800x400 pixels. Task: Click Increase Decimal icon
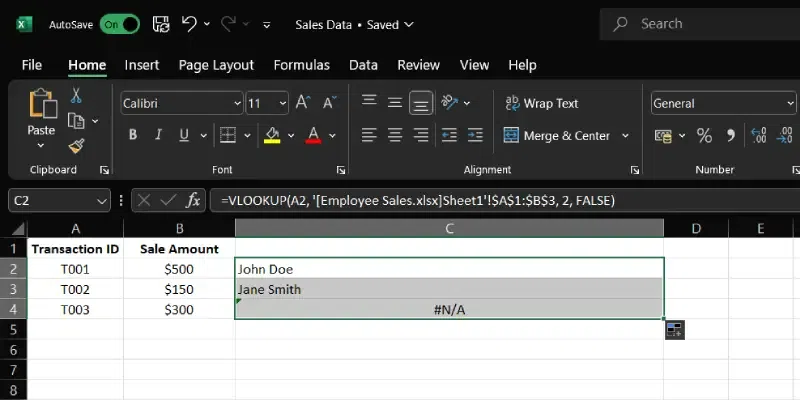(x=759, y=136)
